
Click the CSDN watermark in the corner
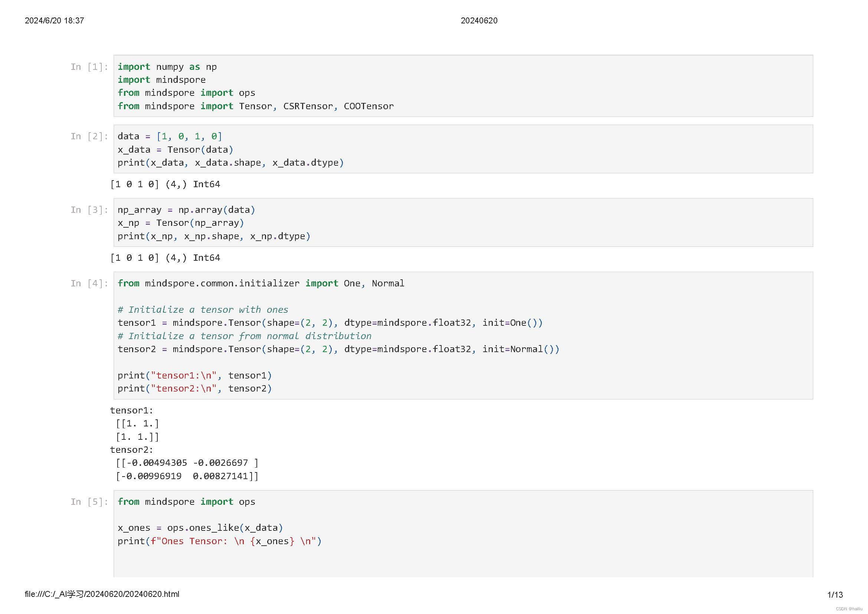click(849, 609)
